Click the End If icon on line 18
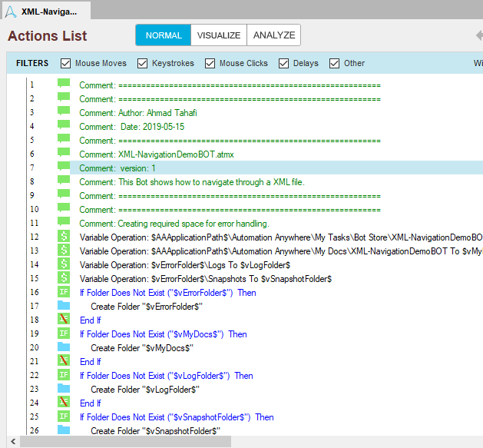Image resolution: width=483 pixels, height=448 pixels. tap(64, 320)
